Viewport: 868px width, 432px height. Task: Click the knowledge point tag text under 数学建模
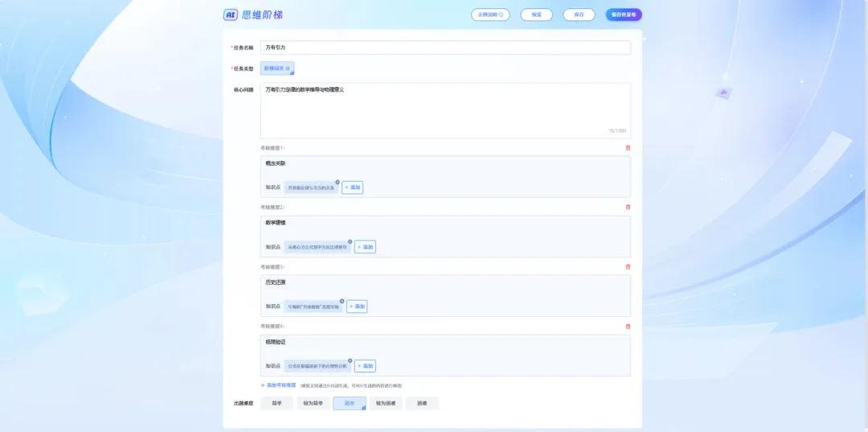317,247
